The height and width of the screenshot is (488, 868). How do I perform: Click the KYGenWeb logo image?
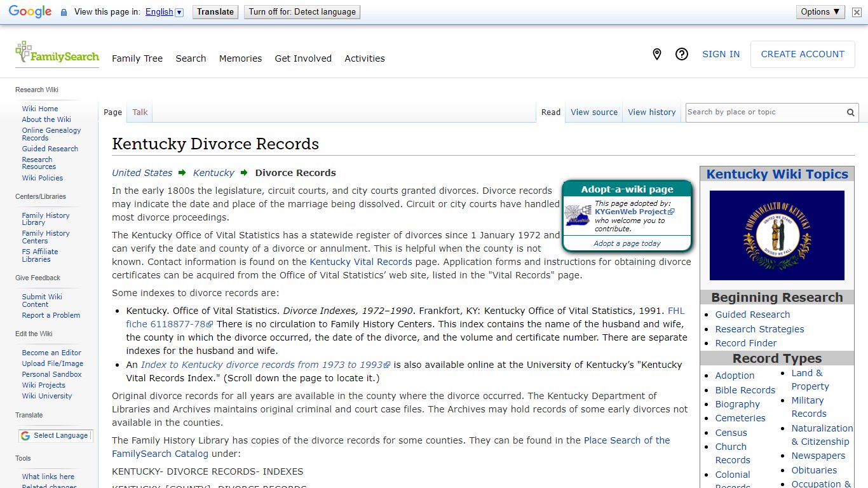tap(578, 215)
